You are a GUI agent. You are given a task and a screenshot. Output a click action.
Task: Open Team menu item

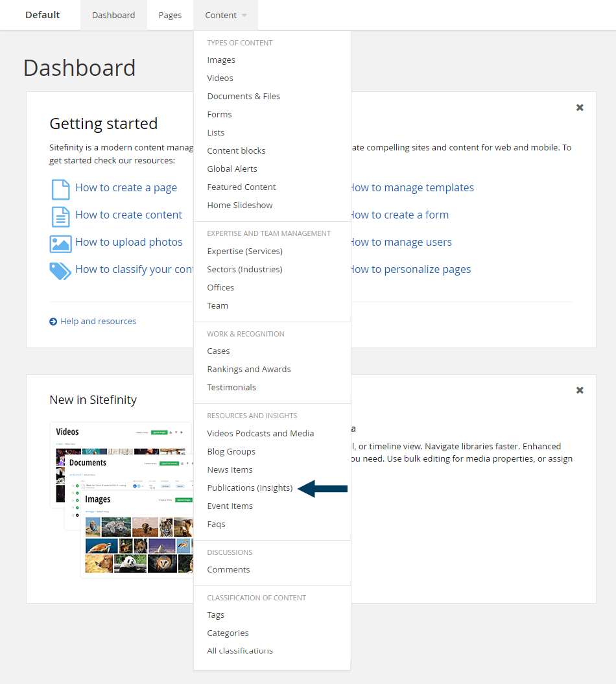click(217, 306)
